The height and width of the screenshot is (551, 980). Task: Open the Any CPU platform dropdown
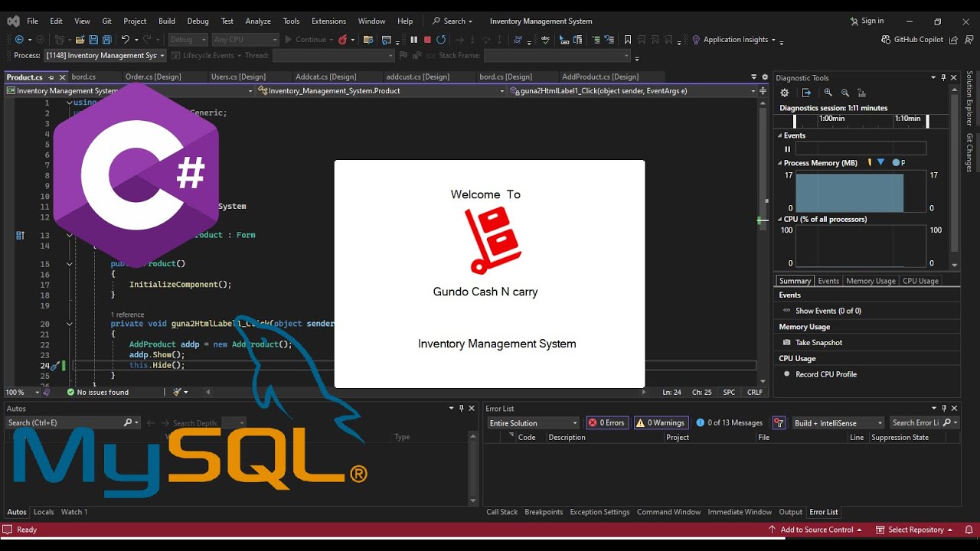point(244,40)
